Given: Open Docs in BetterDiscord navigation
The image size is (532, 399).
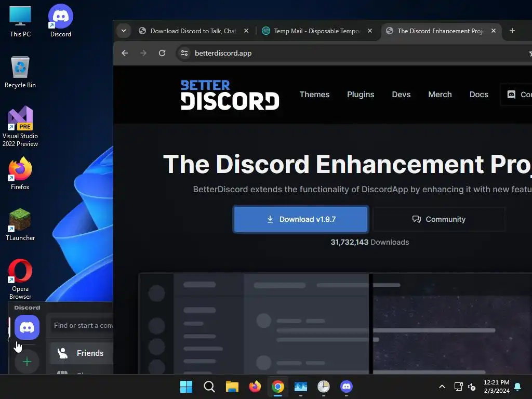Looking at the screenshot, I should (x=478, y=95).
